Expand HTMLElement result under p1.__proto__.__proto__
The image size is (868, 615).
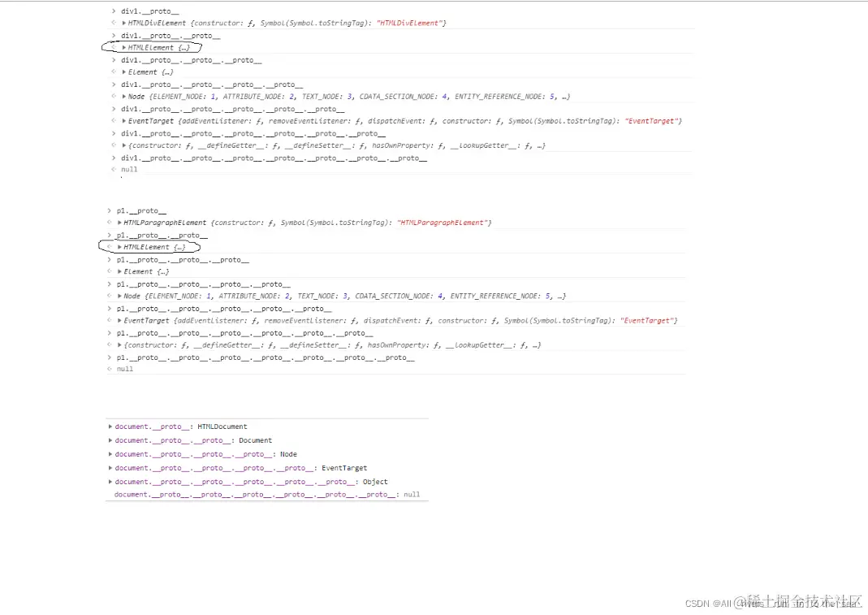coord(119,247)
